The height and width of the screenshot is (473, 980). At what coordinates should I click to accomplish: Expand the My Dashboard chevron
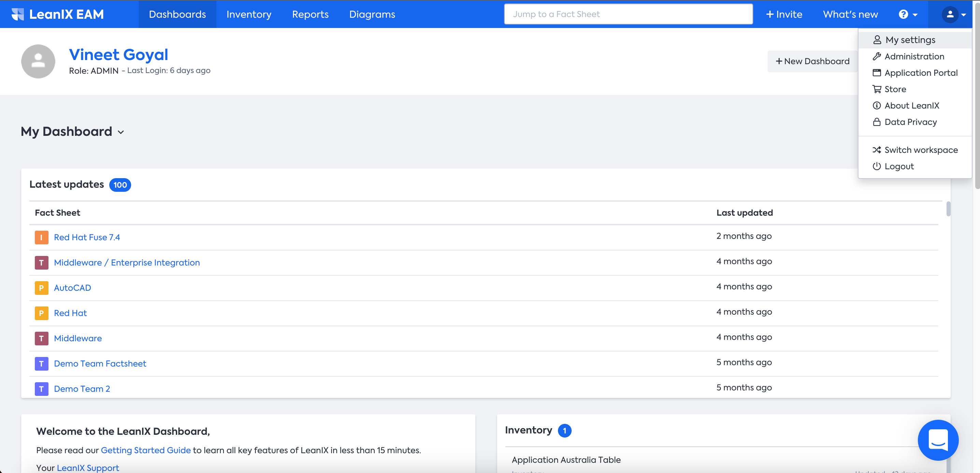(x=121, y=132)
